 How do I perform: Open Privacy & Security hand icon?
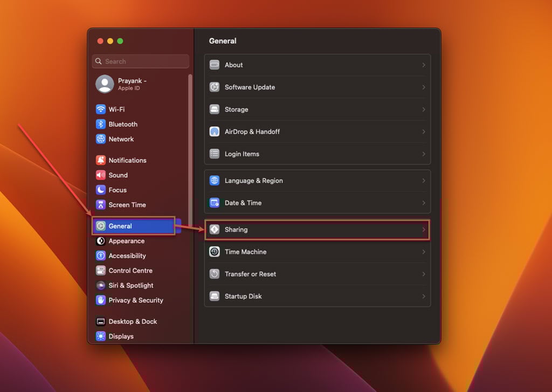(x=101, y=300)
